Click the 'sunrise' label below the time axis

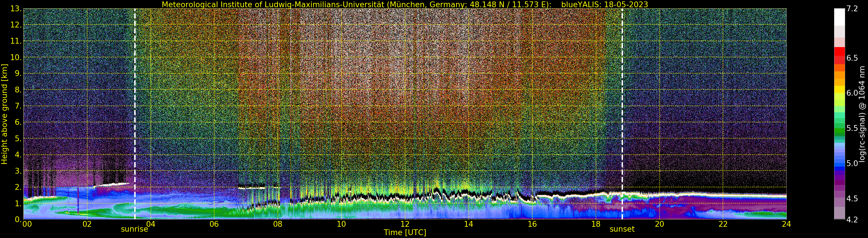(134, 229)
